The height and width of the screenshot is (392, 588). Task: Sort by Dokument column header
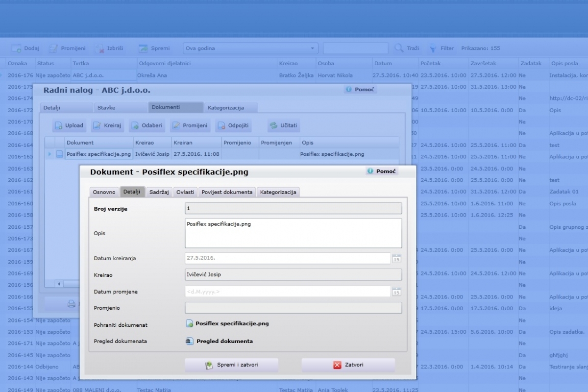(99, 143)
